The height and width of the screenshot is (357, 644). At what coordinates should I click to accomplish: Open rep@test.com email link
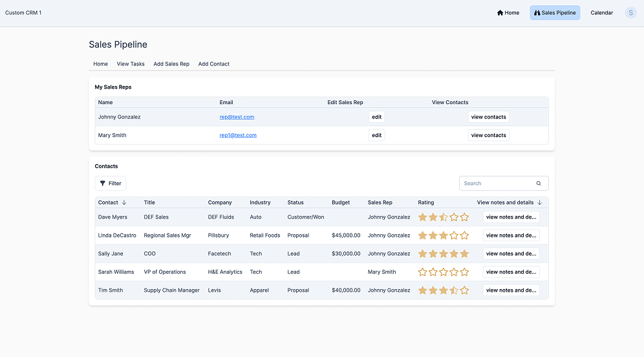237,117
